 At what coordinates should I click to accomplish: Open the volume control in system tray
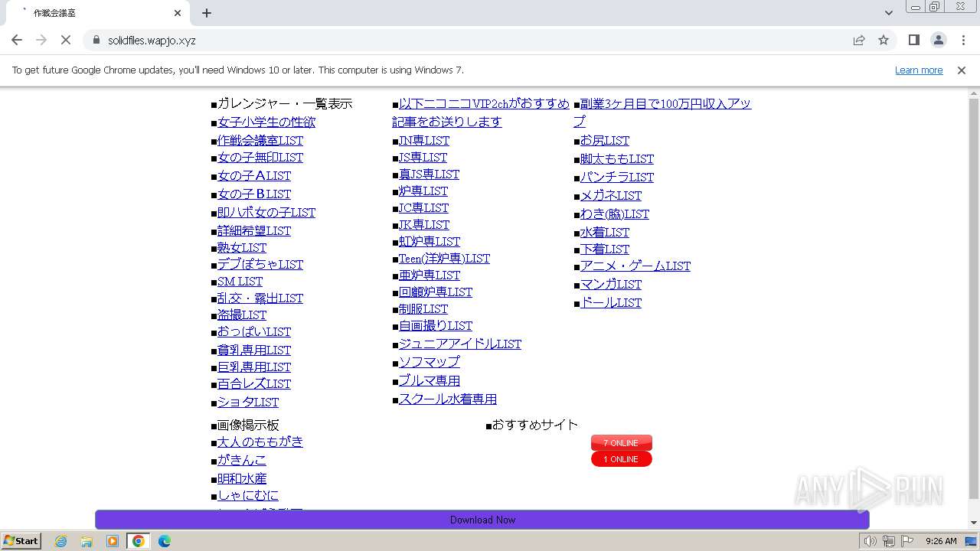click(870, 541)
